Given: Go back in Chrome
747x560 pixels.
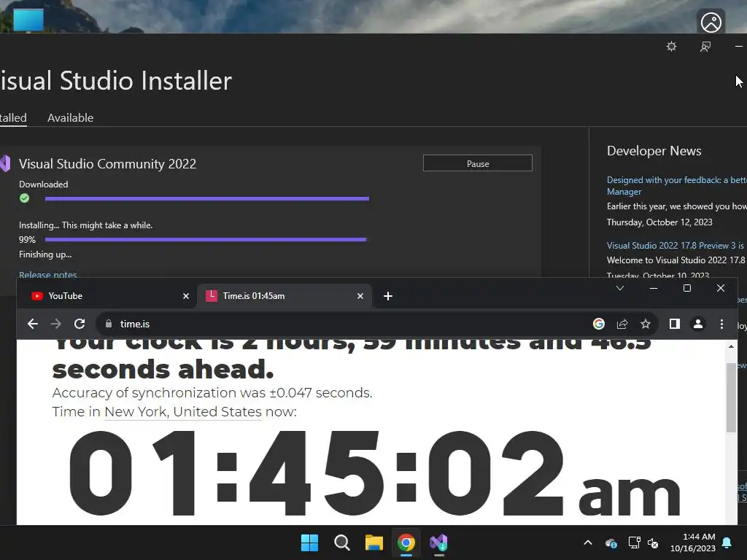Looking at the screenshot, I should point(32,324).
